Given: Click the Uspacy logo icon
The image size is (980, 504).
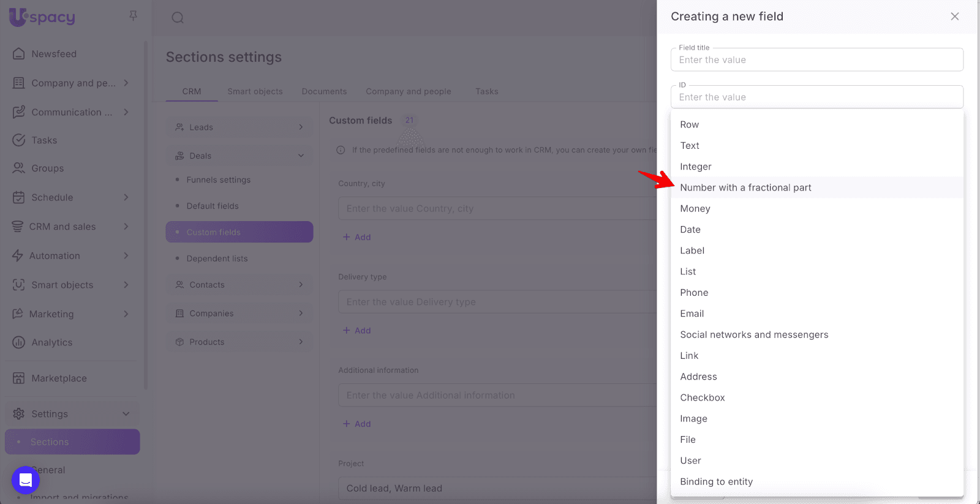Looking at the screenshot, I should pos(18,17).
